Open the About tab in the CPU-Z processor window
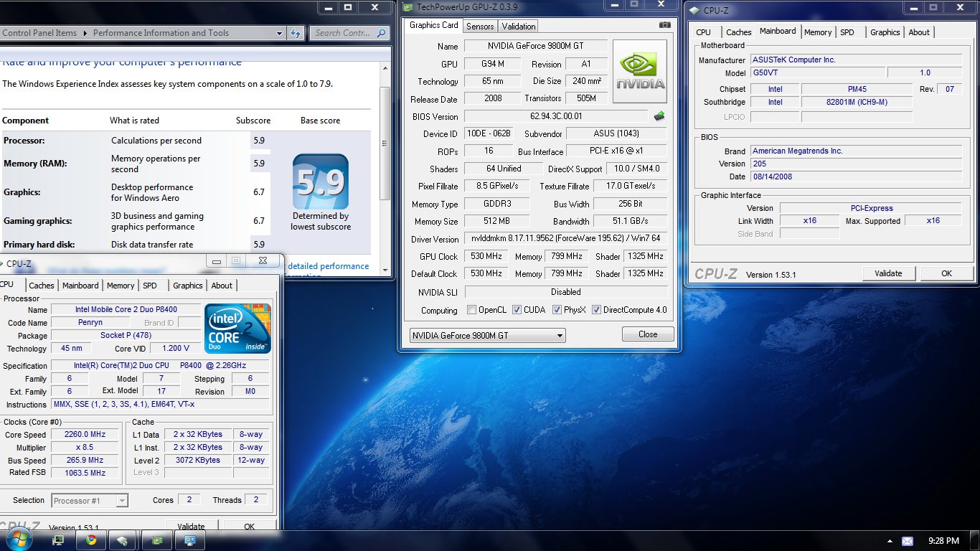This screenshot has height=551, width=980. point(222,286)
